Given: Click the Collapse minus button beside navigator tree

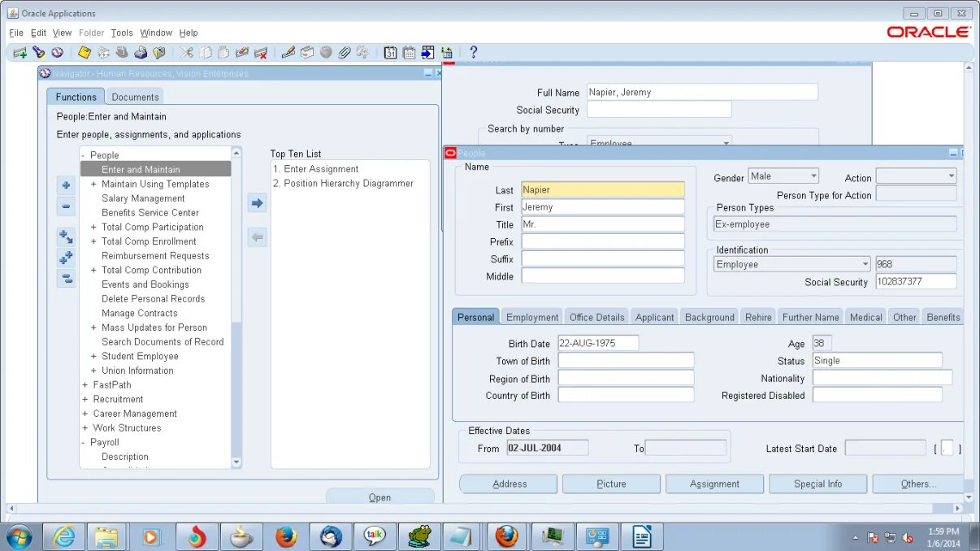Looking at the screenshot, I should pos(67,206).
